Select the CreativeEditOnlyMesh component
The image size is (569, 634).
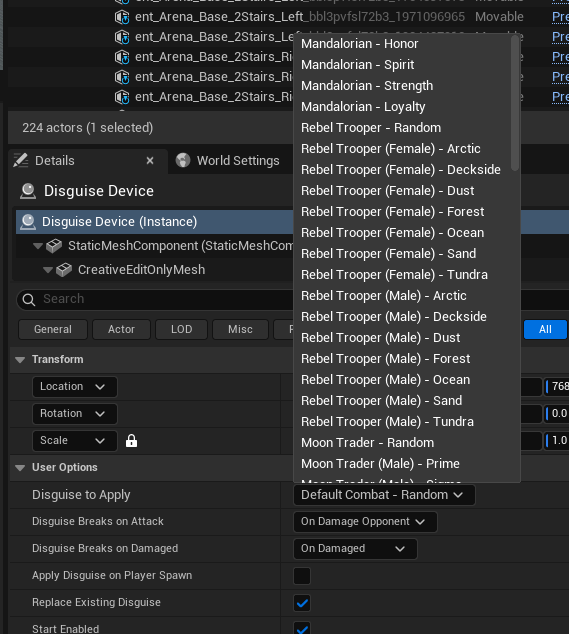point(141,270)
